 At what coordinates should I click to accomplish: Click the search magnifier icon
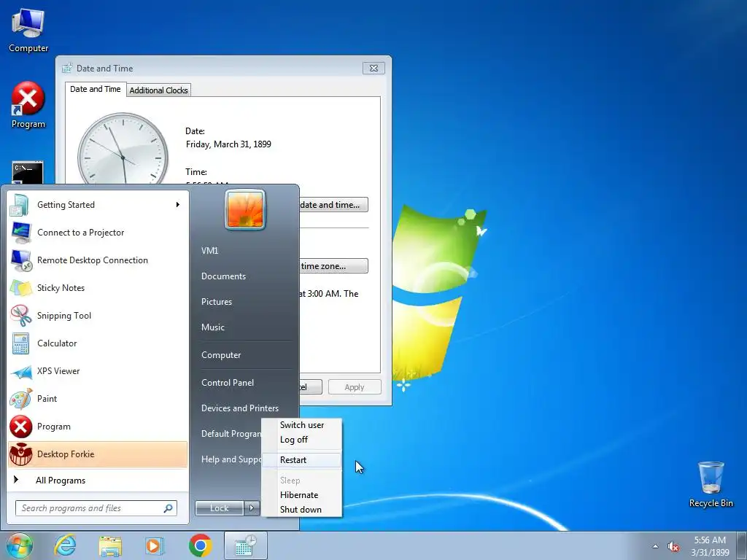click(x=169, y=508)
